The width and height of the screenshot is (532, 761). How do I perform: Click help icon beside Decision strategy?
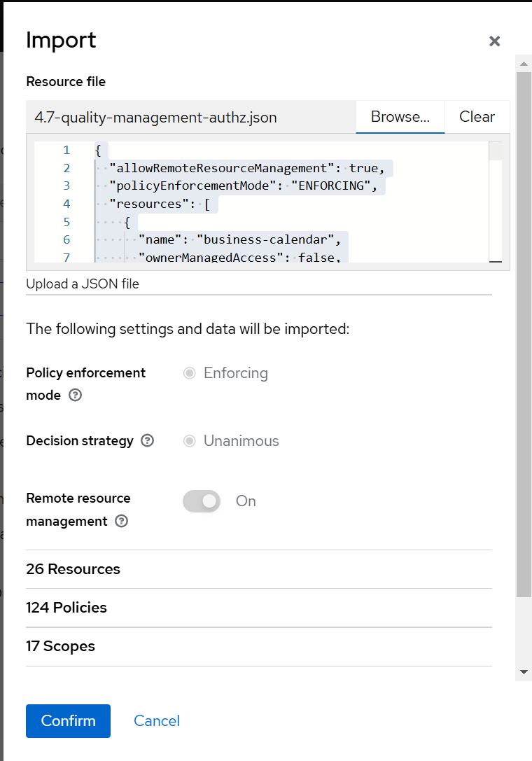[x=147, y=441]
